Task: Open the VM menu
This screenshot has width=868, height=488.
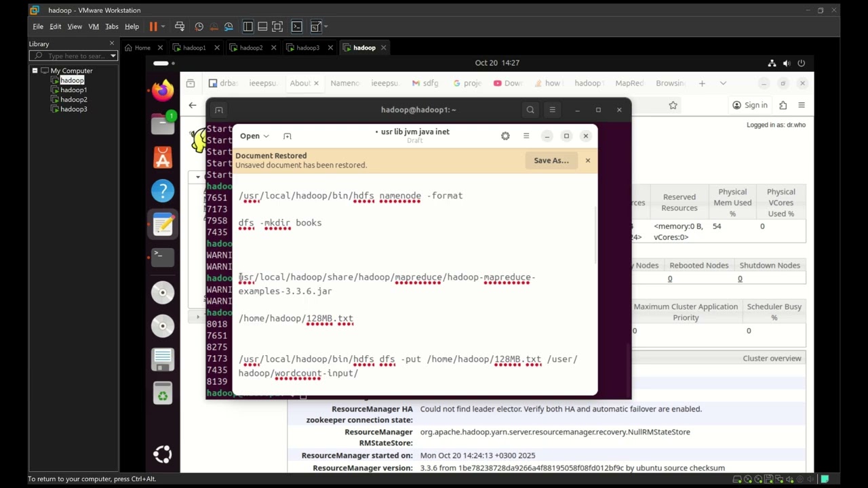Action: 94,26
